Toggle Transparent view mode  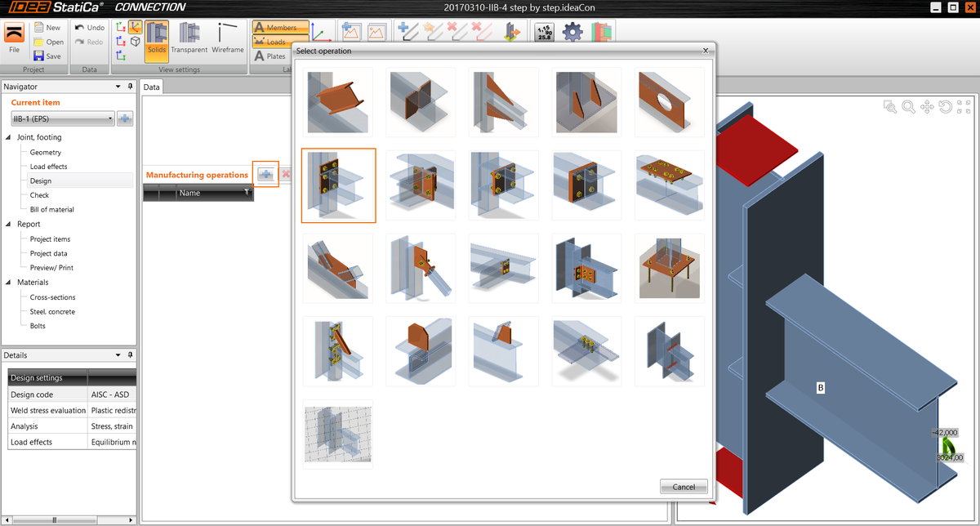189,38
